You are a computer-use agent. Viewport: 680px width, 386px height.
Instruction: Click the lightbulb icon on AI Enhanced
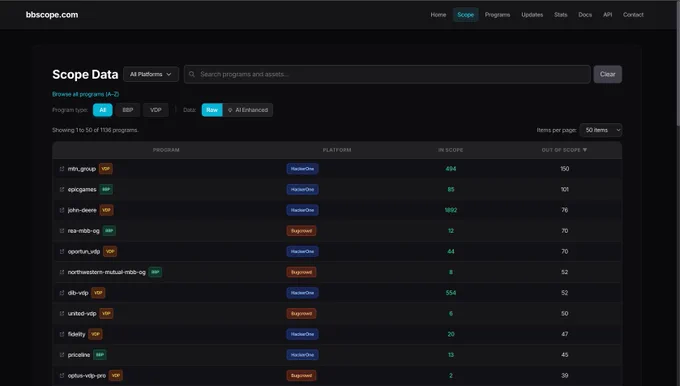tap(230, 110)
